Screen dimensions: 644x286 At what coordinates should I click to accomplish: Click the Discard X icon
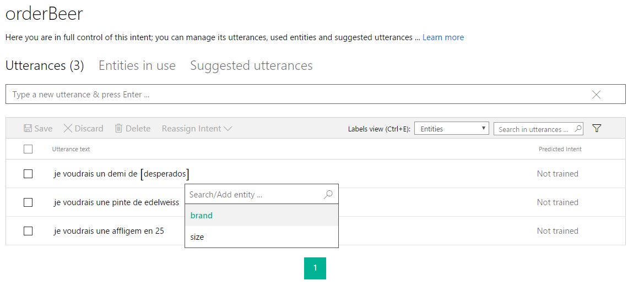coord(68,129)
